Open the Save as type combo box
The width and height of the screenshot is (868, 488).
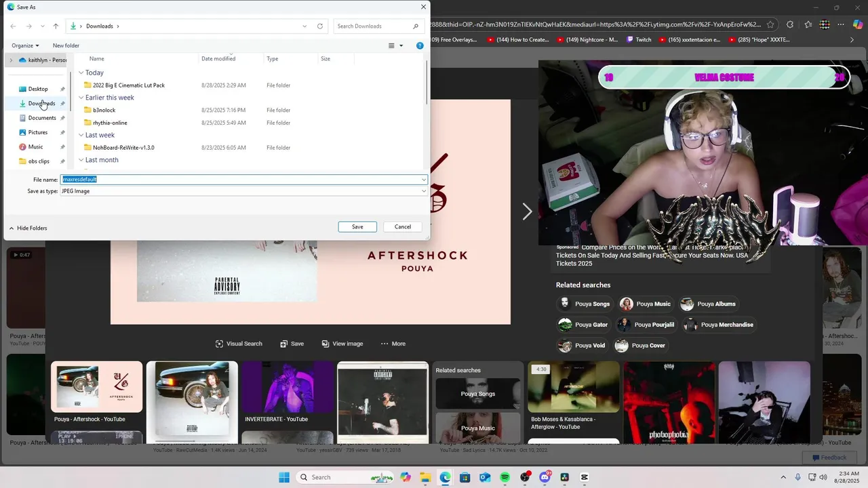[244, 191]
